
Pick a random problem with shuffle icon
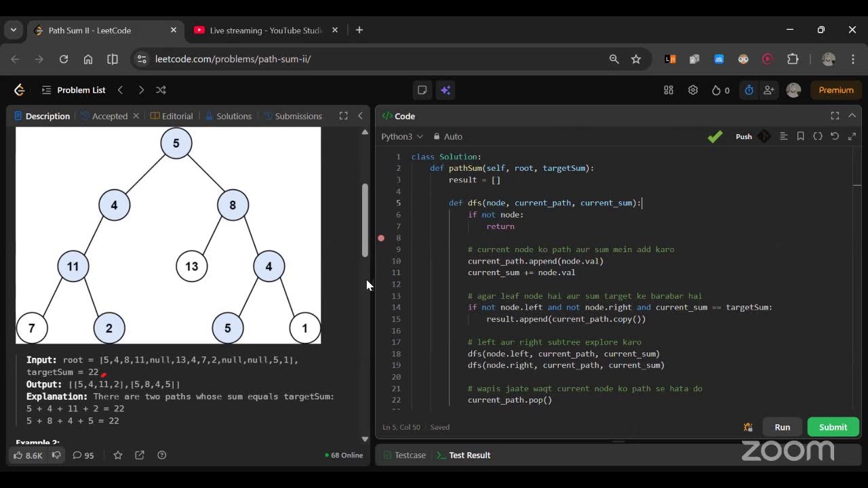click(x=161, y=90)
